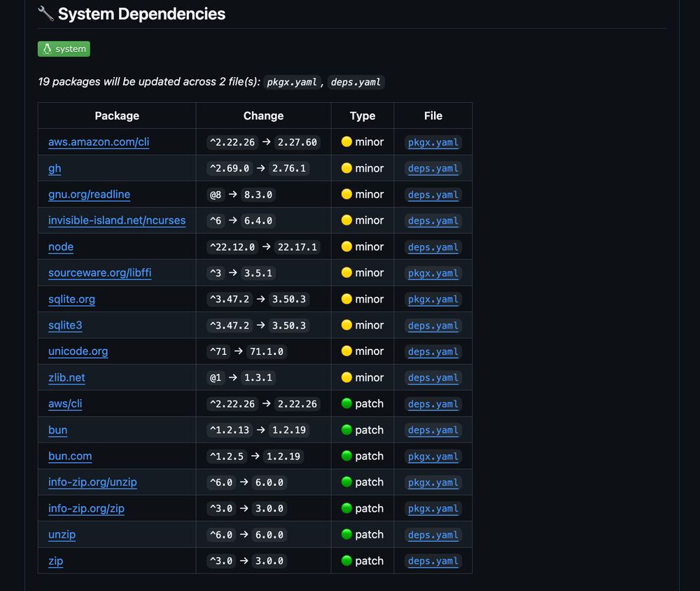
Task: Open pkgx.yaml link in aws.amazon.com/cli row
Action: [x=433, y=143]
